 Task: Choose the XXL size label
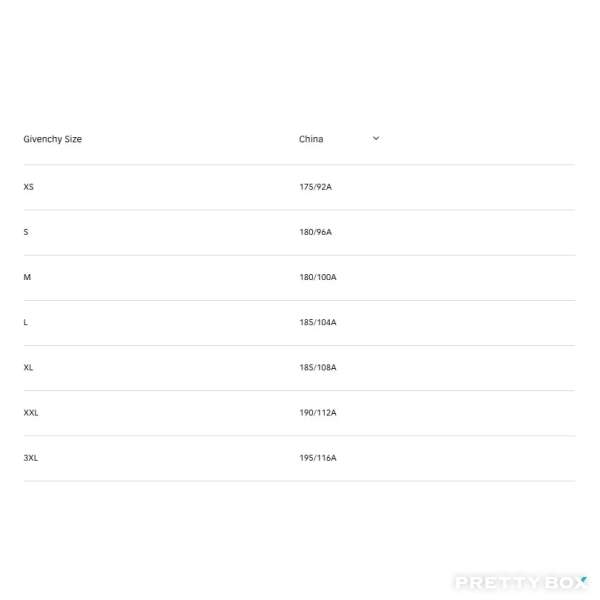pyautogui.click(x=31, y=412)
